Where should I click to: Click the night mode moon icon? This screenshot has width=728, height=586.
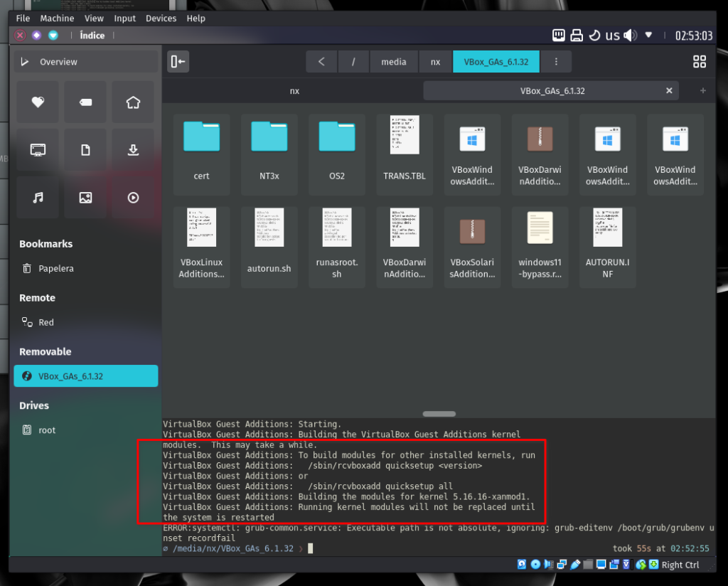click(594, 36)
